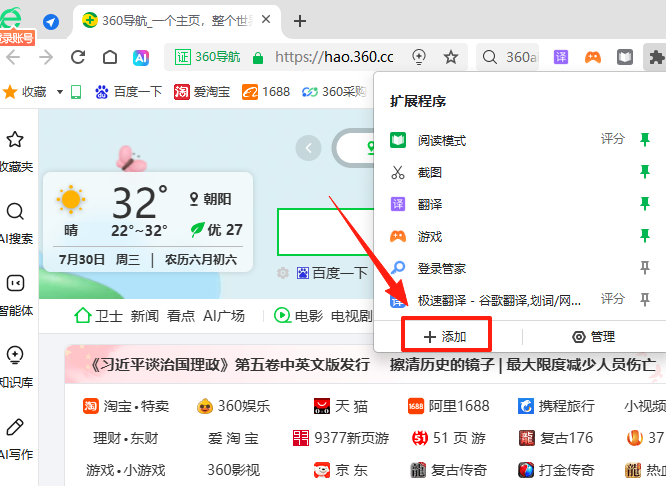Open the game controller toolbar icon
The image size is (666, 486).
click(x=593, y=57)
